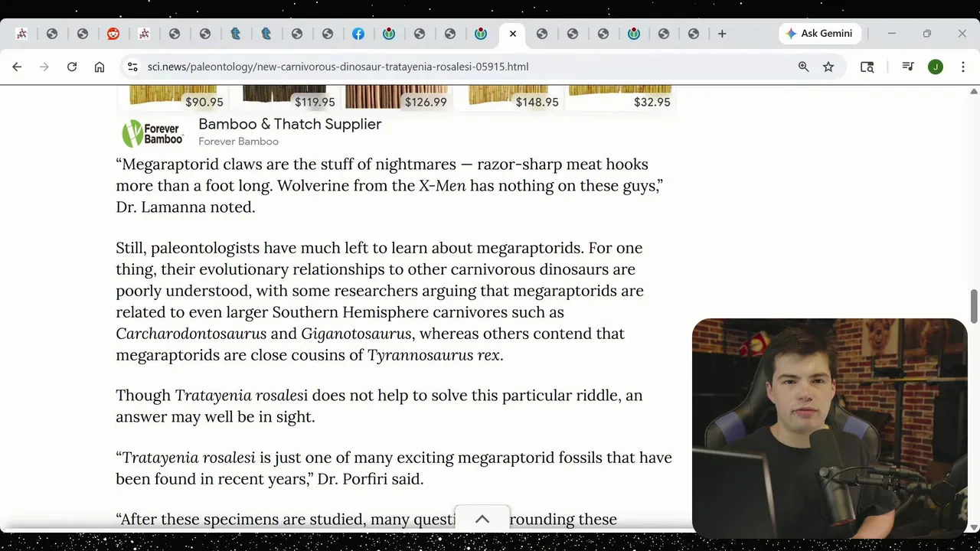Image resolution: width=980 pixels, height=551 pixels.
Task: Open the $32.95 bamboo product
Action: click(619, 97)
